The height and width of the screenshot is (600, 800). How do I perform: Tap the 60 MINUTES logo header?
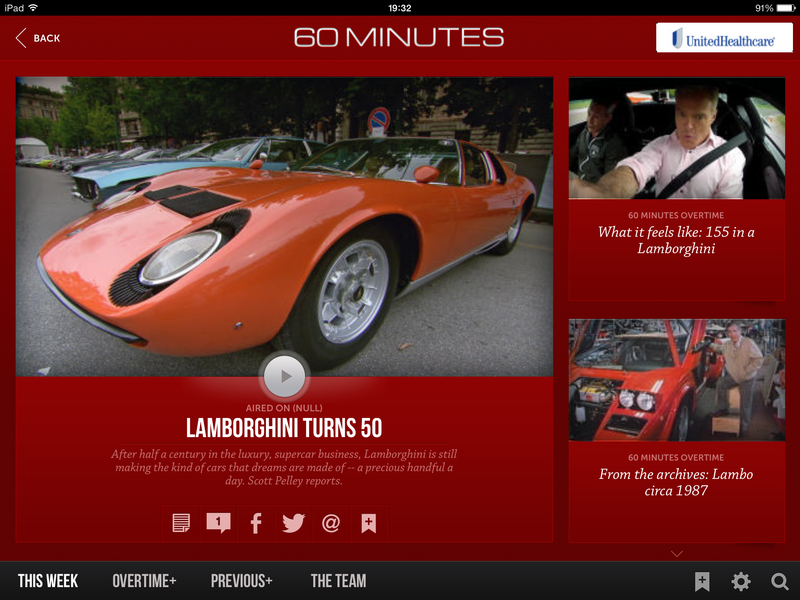tap(399, 38)
